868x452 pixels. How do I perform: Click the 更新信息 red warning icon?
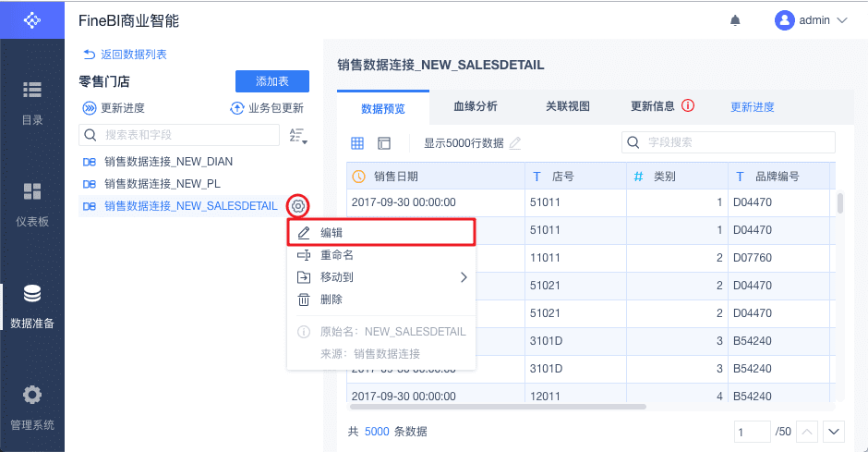688,106
